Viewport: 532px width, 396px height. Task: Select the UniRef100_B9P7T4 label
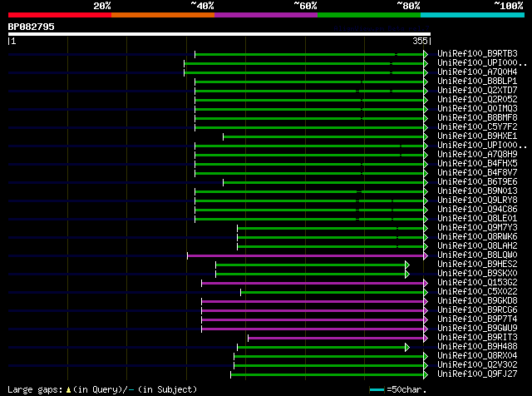477,319
